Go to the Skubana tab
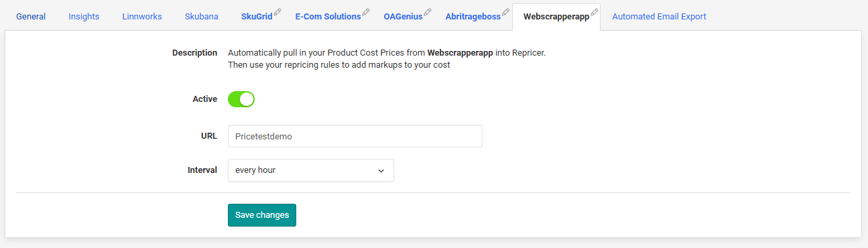The height and width of the screenshot is (248, 868). 202,17
